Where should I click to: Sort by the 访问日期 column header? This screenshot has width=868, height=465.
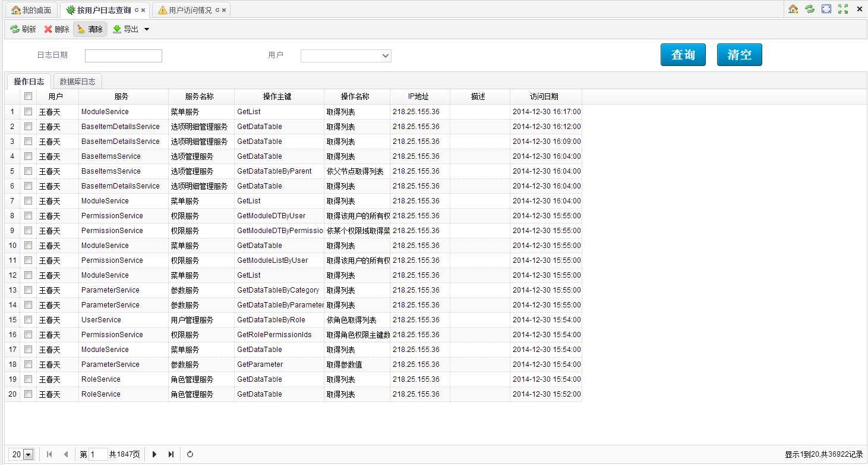click(545, 96)
